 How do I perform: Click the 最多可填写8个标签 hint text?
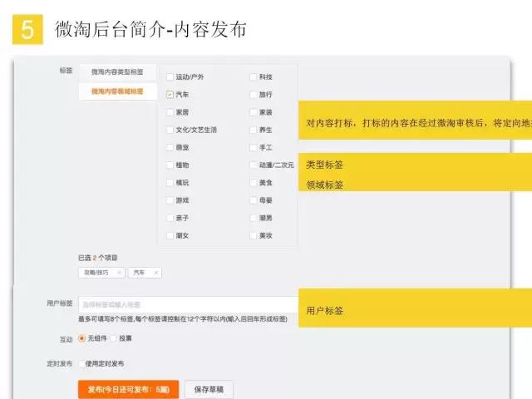point(183,319)
